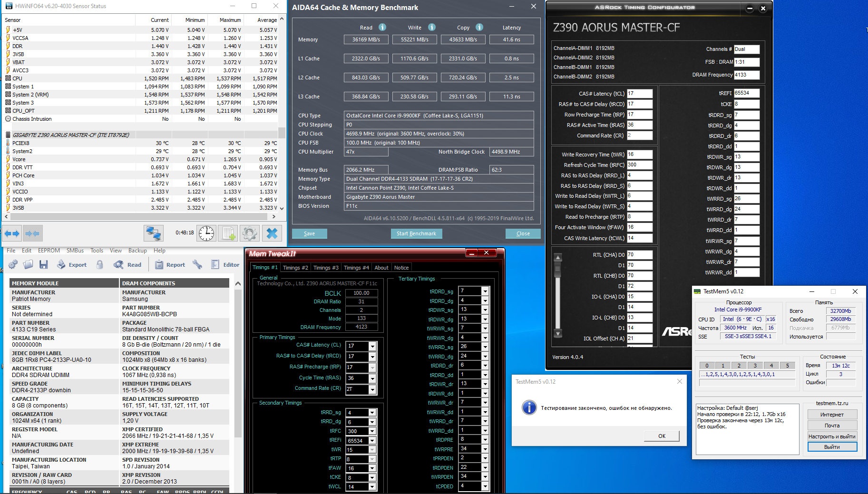This screenshot has width=868, height=494.
Task: Select the Vcore sensor row in HWiNFO
Action: pos(141,159)
